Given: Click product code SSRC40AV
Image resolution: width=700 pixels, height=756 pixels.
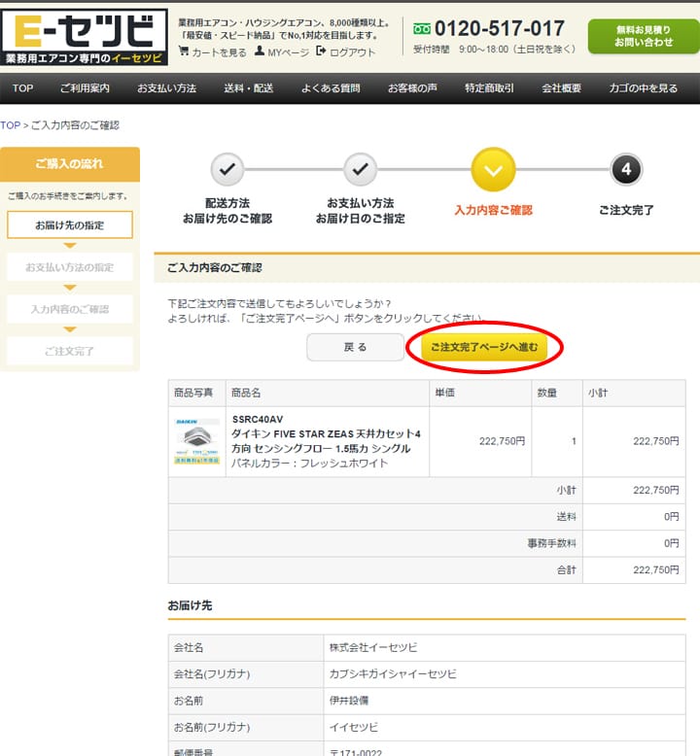Looking at the screenshot, I should point(258,419).
